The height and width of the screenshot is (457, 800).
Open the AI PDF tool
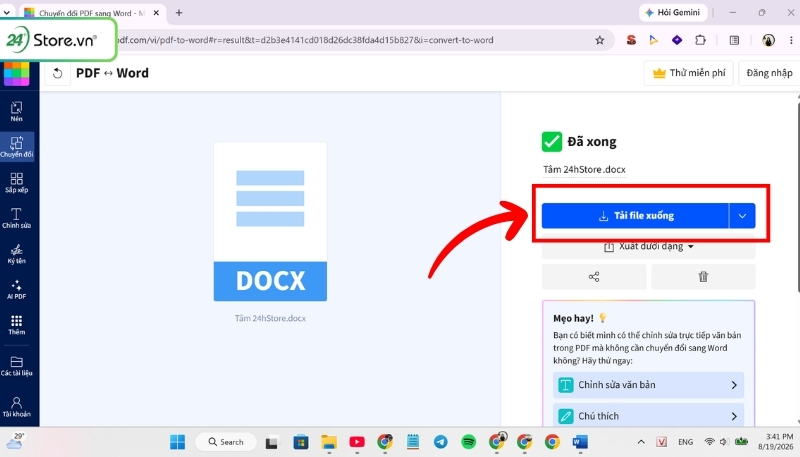[x=16, y=289]
